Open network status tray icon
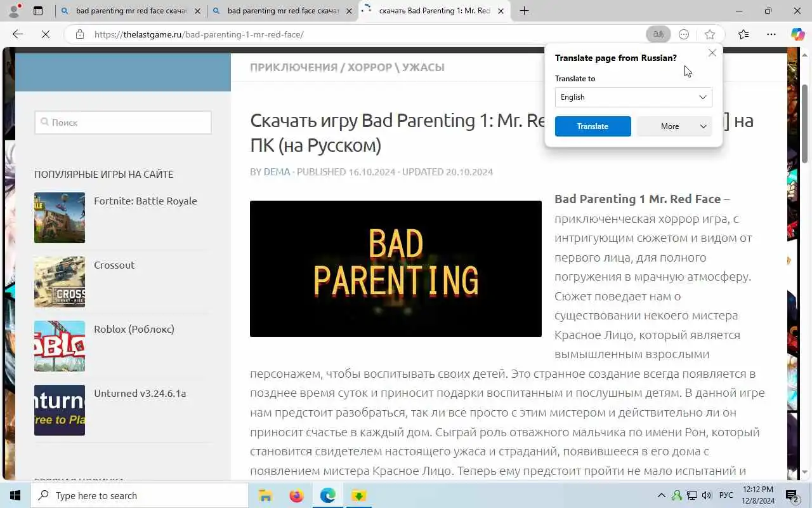The width and height of the screenshot is (812, 508). tap(692, 495)
